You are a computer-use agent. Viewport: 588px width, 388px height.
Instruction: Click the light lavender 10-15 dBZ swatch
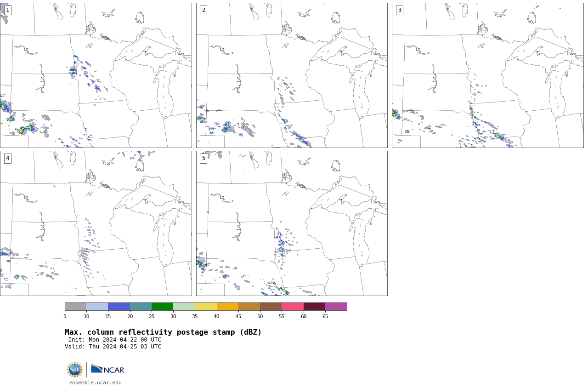97,307
